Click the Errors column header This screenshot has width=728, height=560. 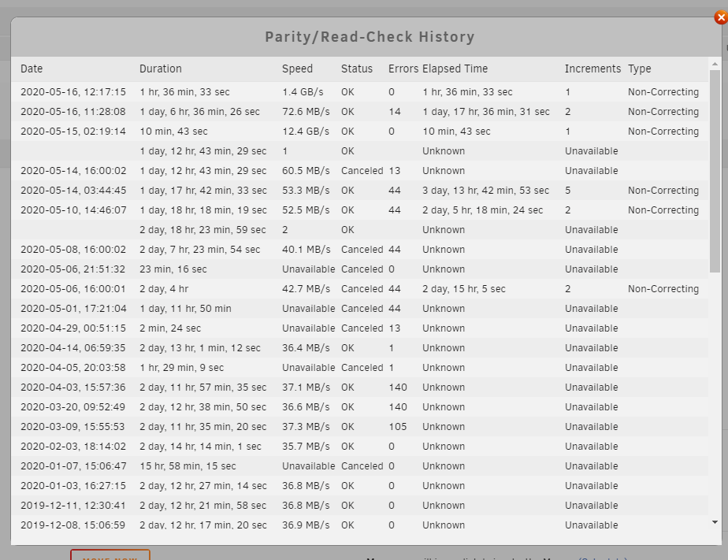[x=403, y=69]
